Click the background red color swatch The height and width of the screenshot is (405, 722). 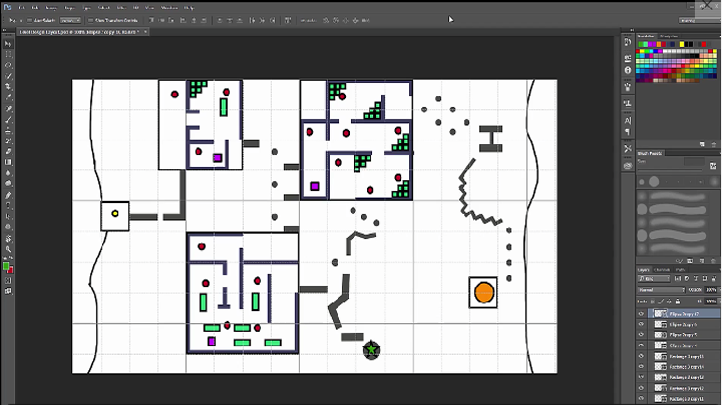(x=10, y=270)
